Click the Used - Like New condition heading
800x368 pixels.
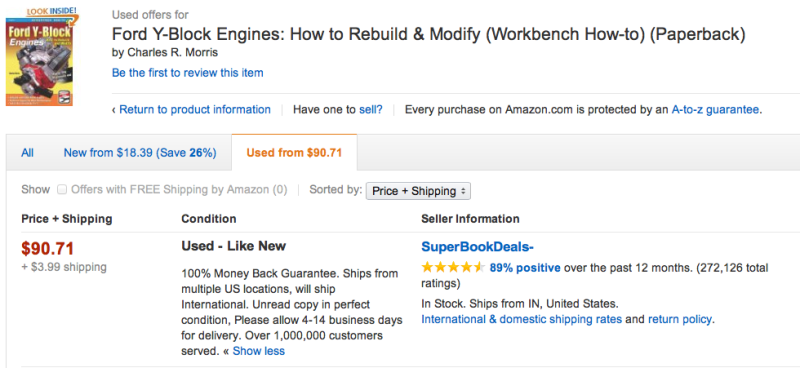pyautogui.click(x=234, y=246)
